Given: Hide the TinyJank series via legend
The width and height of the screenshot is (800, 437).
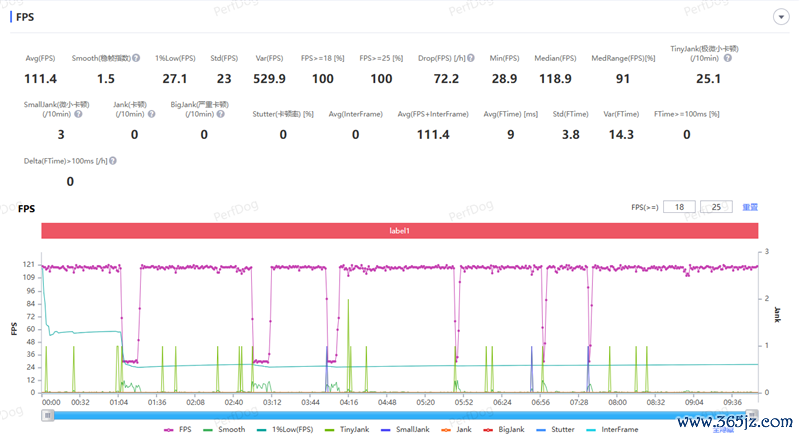Looking at the screenshot, I should click(347, 430).
